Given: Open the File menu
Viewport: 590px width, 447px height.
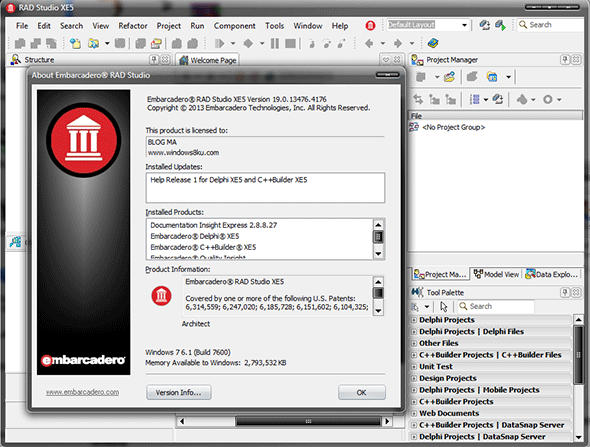Looking at the screenshot, I should (22, 26).
